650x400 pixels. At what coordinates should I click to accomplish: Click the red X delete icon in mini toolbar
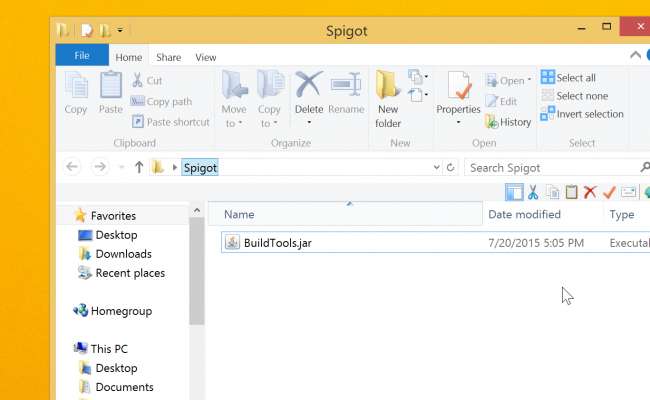coord(590,192)
